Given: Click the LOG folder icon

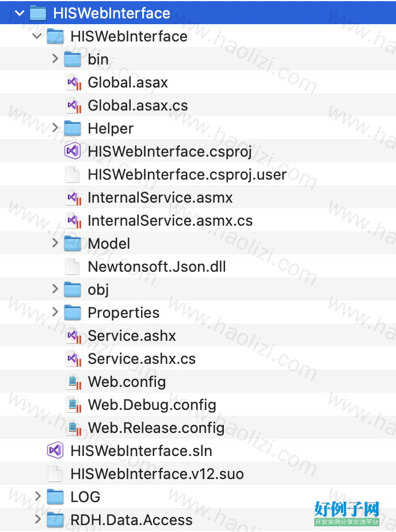Looking at the screenshot, I should click(55, 497).
